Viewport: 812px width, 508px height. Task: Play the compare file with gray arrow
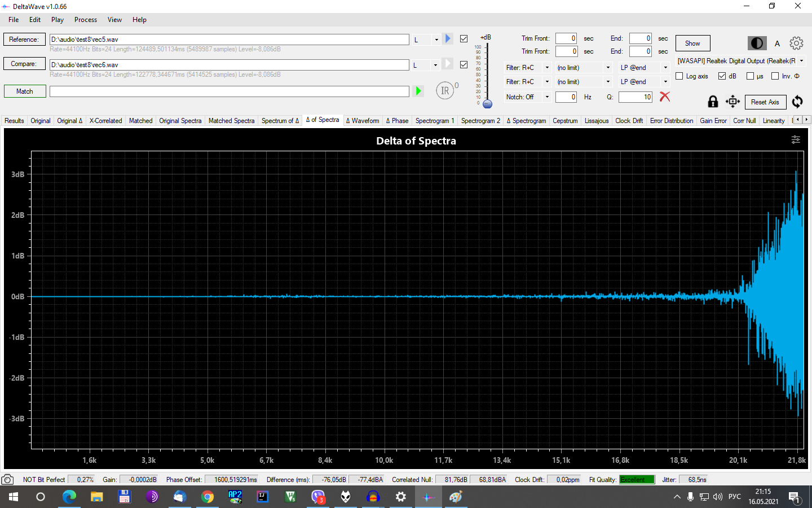click(448, 64)
